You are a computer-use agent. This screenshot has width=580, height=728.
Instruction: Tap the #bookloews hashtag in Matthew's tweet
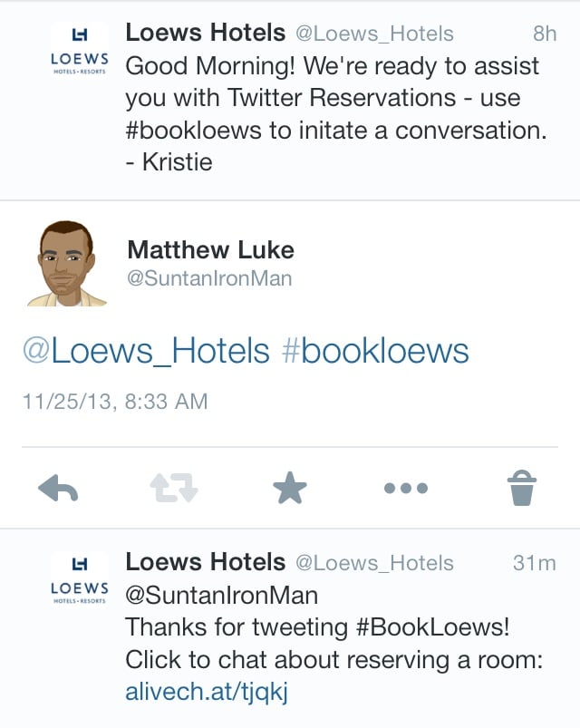tap(376, 351)
